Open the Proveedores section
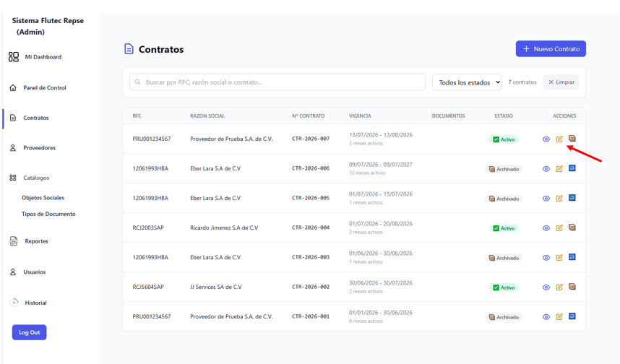 (x=33, y=148)
